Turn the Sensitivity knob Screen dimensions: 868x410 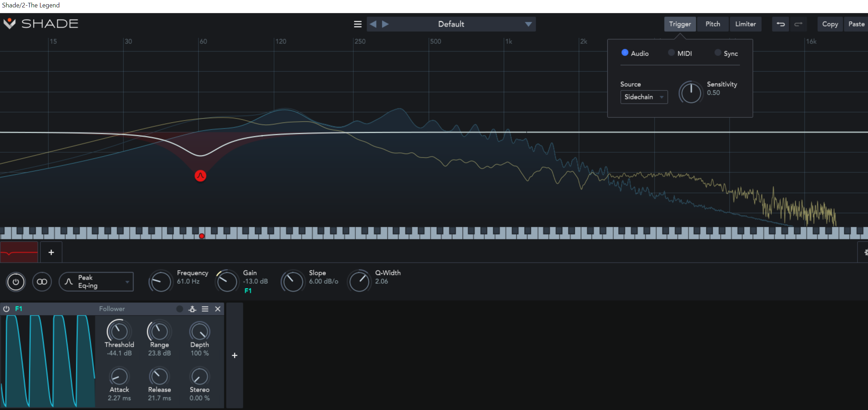click(x=690, y=92)
